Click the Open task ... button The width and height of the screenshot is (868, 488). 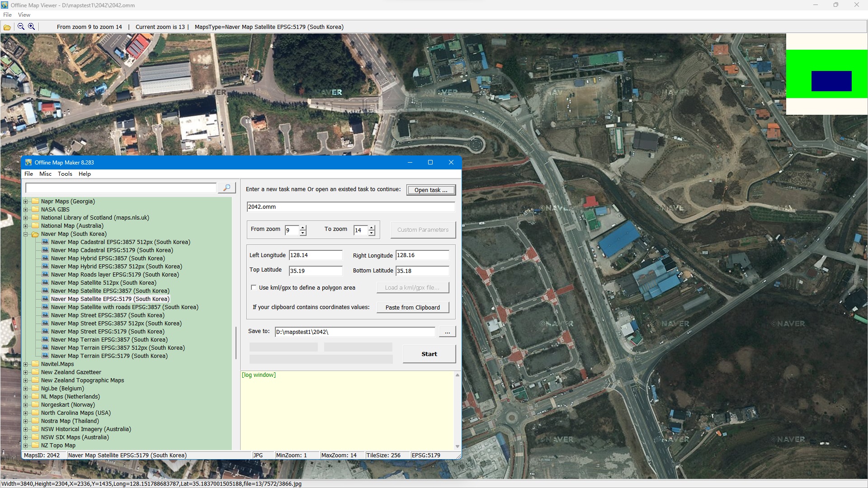(431, 190)
